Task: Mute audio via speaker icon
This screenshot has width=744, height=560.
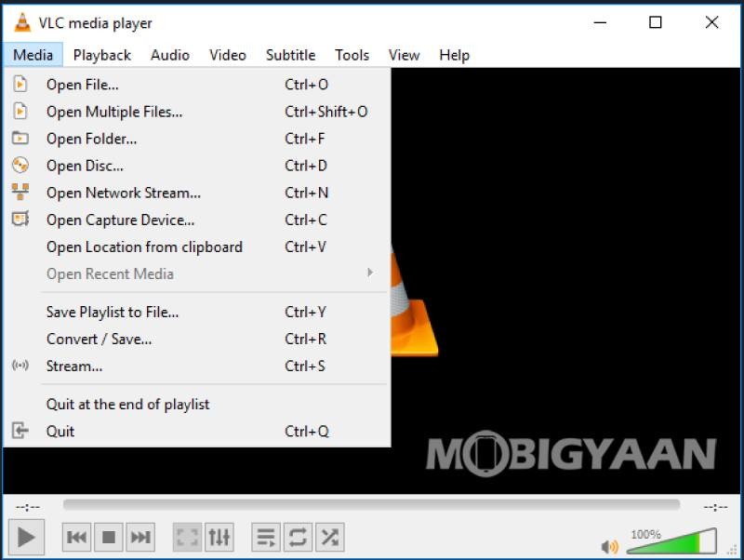Action: coord(609,547)
